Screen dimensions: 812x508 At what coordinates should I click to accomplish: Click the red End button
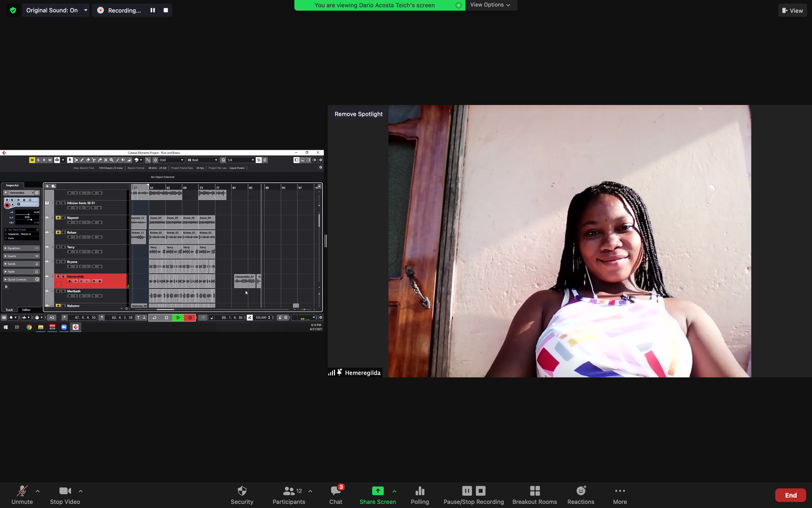790,495
